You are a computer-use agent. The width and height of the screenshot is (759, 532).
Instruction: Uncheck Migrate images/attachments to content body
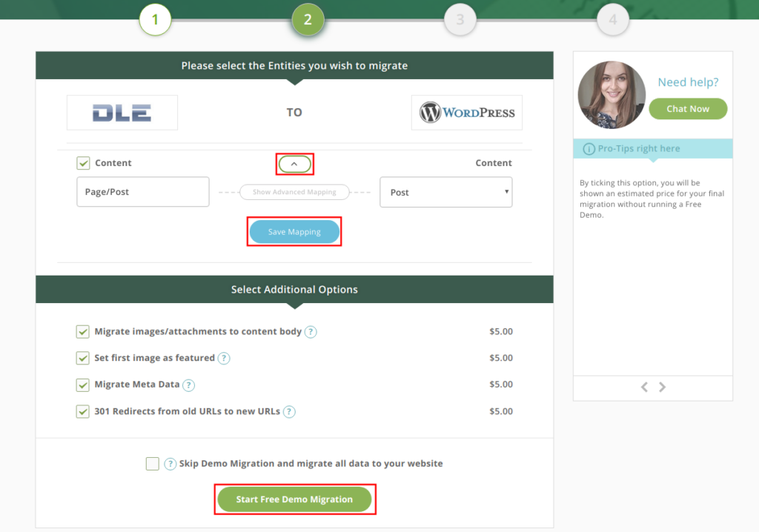point(83,332)
